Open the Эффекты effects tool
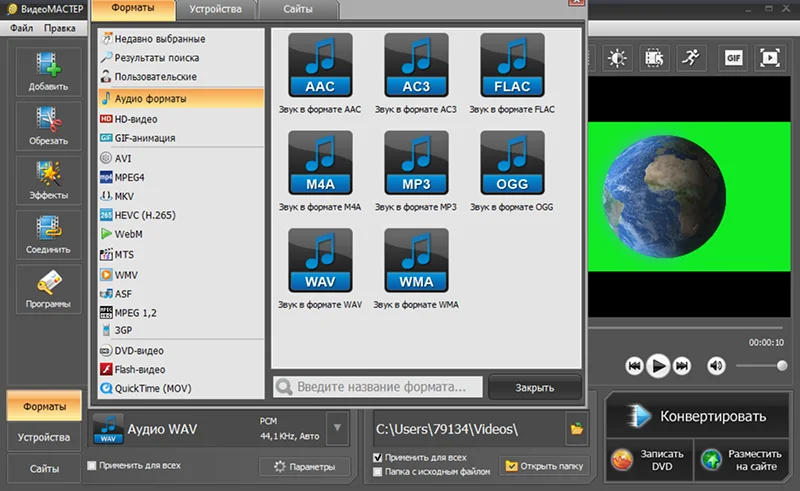Screen dimensions: 800x491 click(48, 180)
